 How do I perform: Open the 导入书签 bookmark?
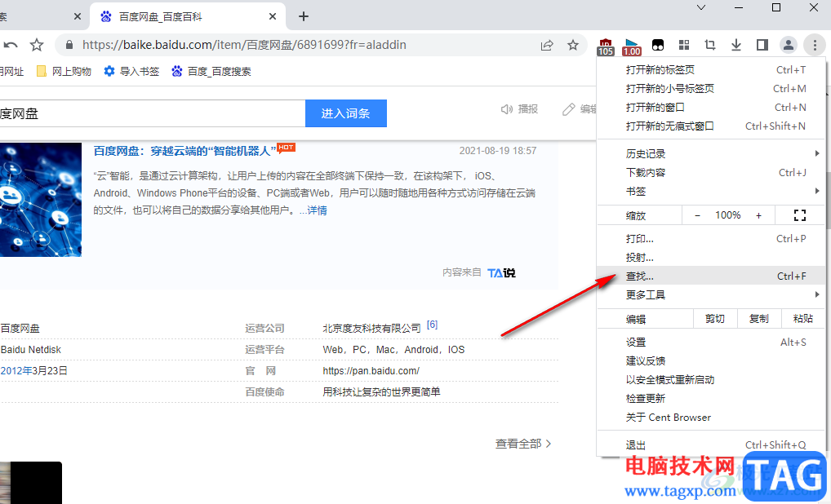tap(132, 72)
